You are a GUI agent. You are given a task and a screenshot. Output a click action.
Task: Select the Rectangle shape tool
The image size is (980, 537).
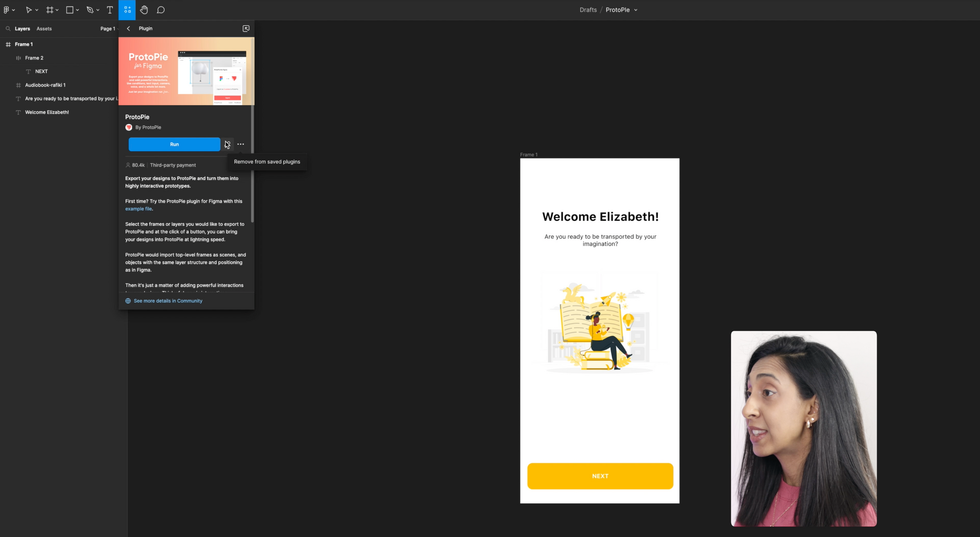point(70,10)
